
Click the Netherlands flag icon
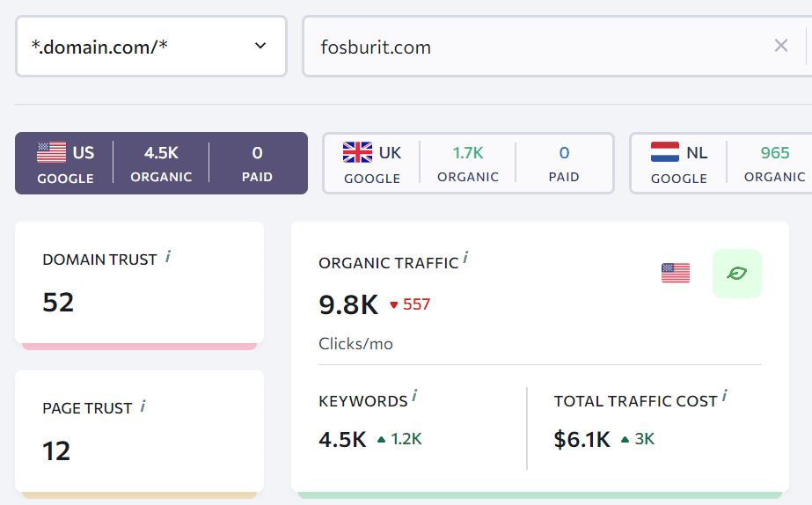[x=664, y=152]
